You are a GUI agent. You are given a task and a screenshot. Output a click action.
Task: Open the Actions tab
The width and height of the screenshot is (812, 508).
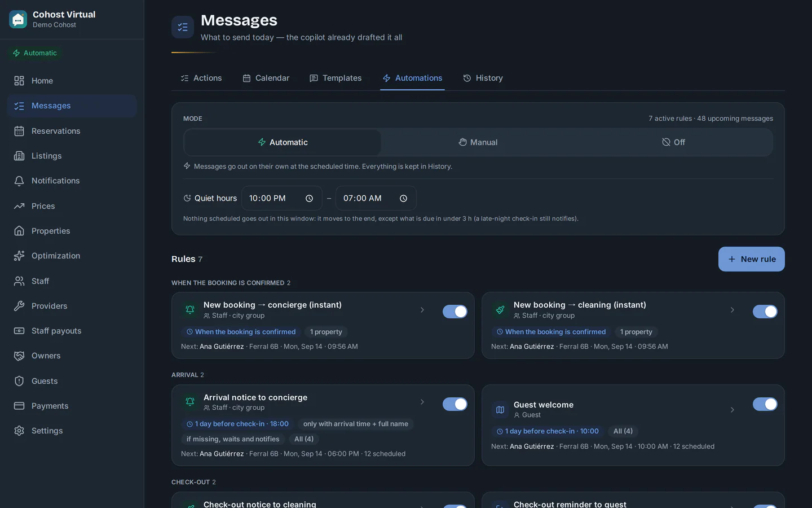tap(201, 78)
